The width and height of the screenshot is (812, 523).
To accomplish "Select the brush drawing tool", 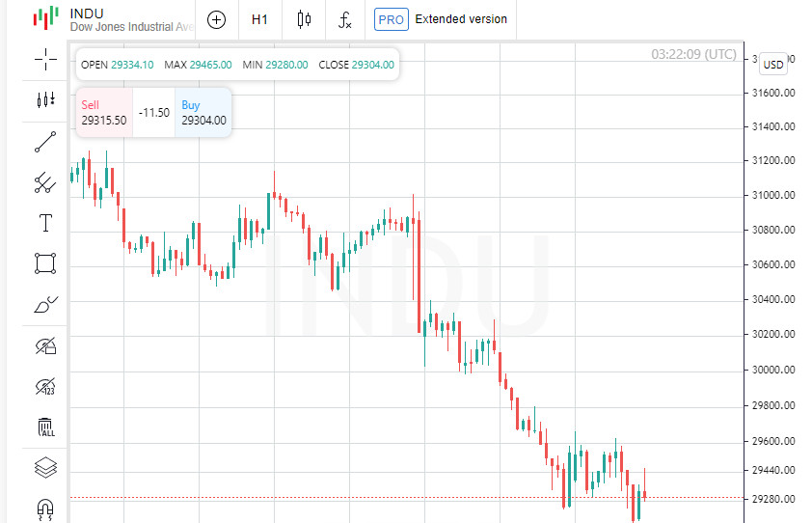I will click(45, 305).
